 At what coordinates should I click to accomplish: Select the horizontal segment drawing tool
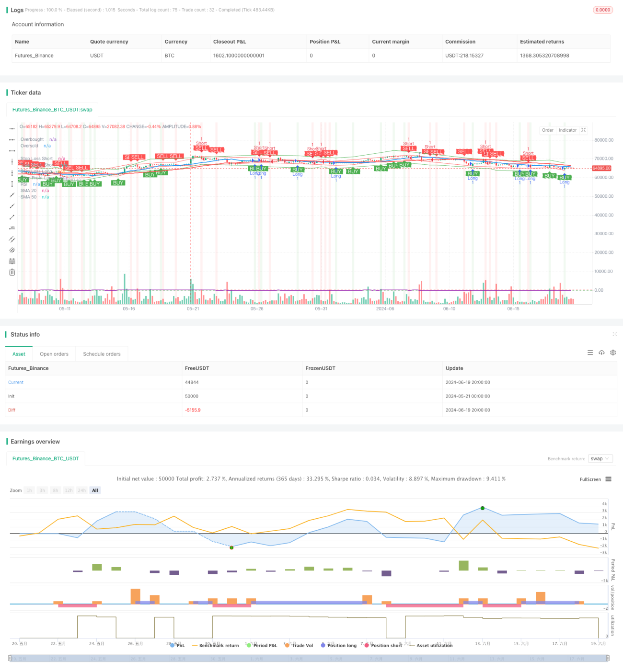coord(12,150)
